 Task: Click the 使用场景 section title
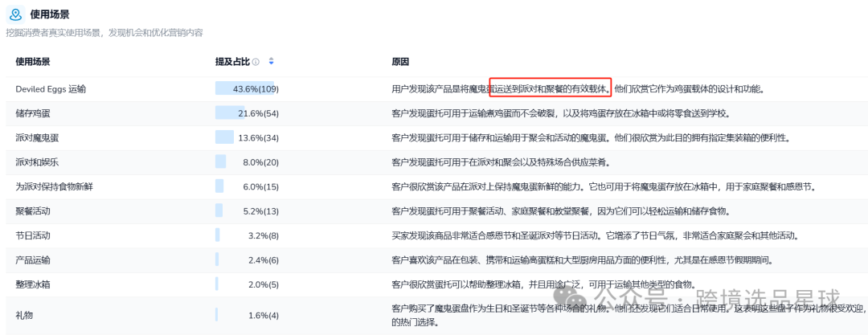point(50,14)
